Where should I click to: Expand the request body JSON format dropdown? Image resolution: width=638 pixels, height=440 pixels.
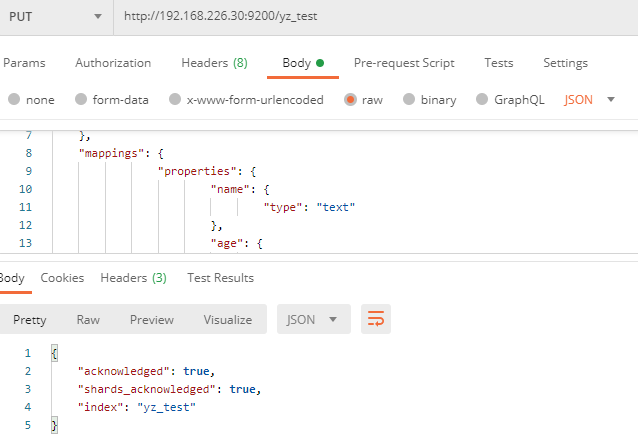pos(589,100)
